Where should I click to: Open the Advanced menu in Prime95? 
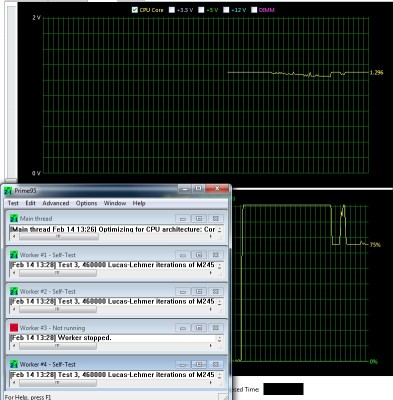[56, 203]
